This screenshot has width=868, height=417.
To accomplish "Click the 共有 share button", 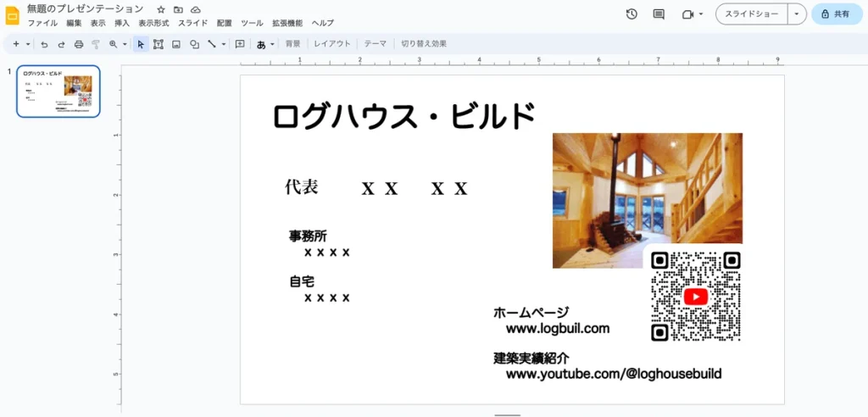I will pos(835,14).
